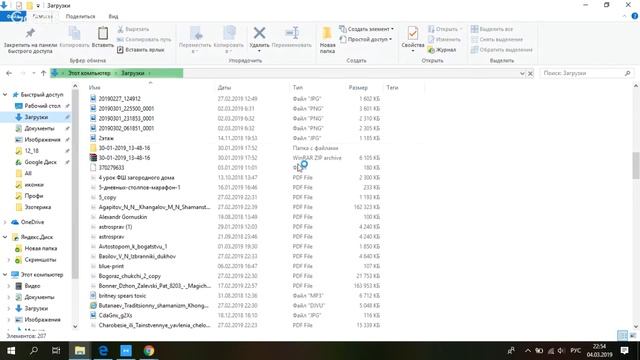This screenshot has height=360, width=640.
Task: Sort by the Размер column header
Action: coord(358,87)
